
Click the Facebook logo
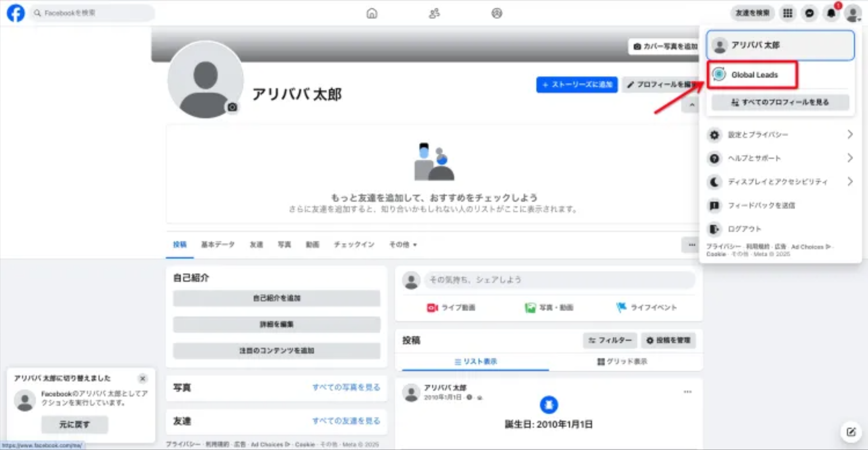pyautogui.click(x=16, y=13)
